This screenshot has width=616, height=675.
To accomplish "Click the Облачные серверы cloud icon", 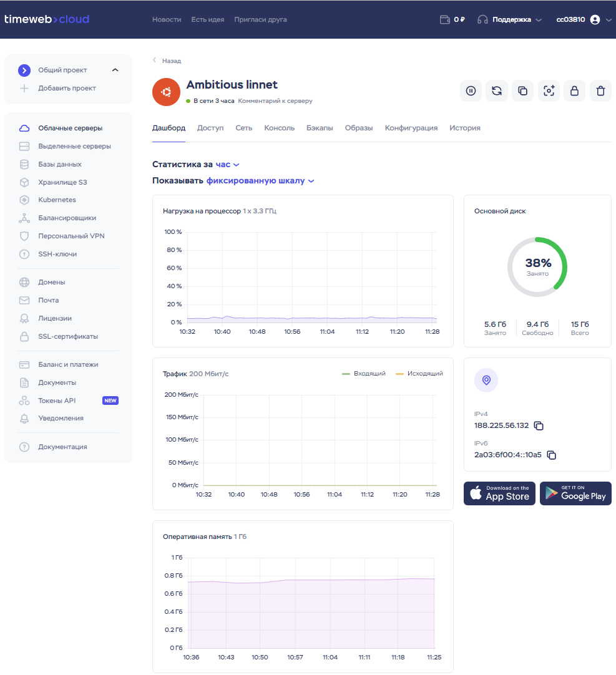I will pos(24,129).
